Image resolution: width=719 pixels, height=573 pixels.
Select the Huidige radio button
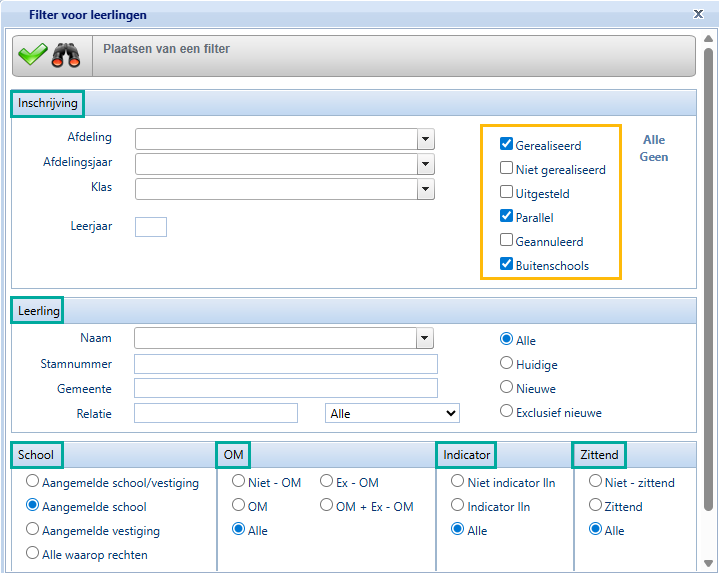(507, 364)
